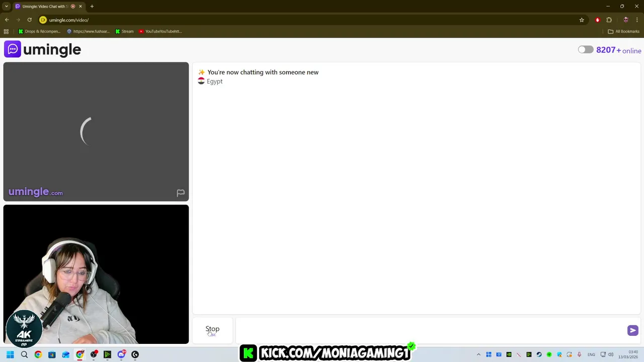Open OBS Studio from the taskbar
The image size is (644, 362).
click(94, 354)
